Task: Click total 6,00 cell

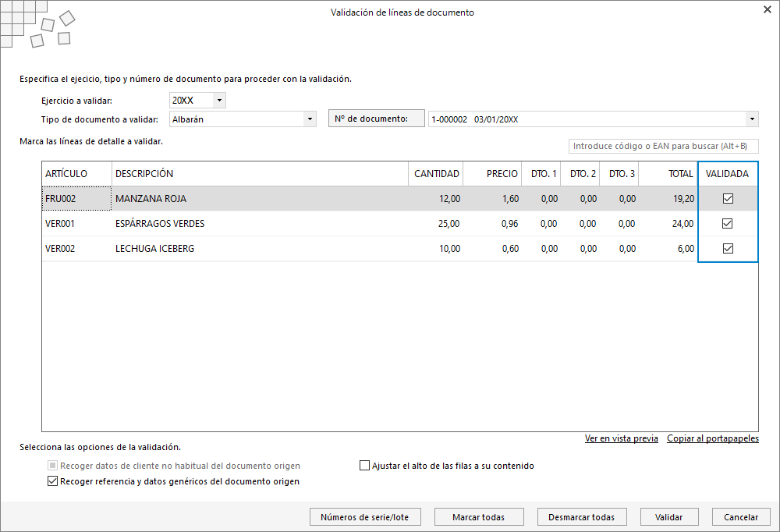Action: (x=668, y=248)
